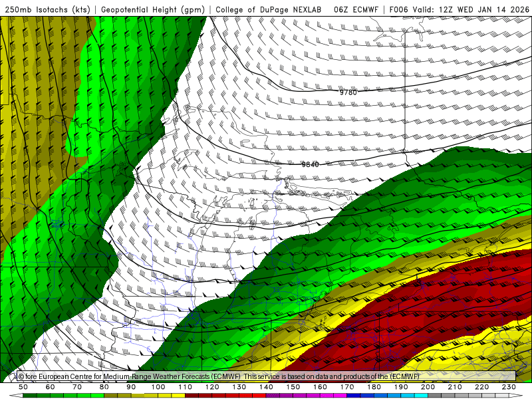Screen dimensions: 532x399
Task: Click the 140 value on the color scale
Action: click(266, 387)
